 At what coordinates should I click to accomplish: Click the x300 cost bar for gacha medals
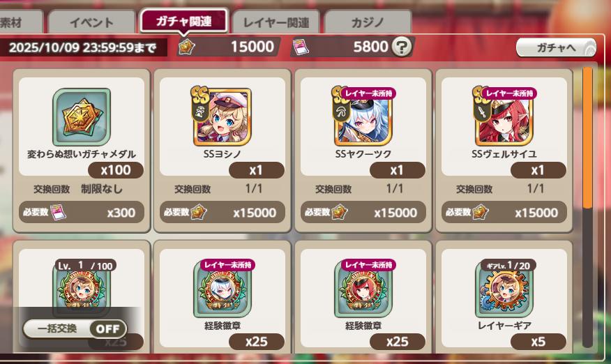pos(82,212)
